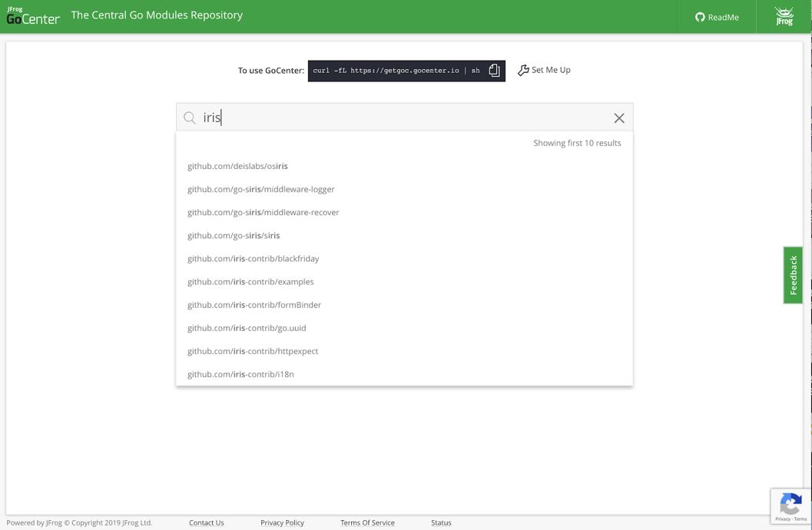Select github.com/iris-contrib/i18n result

[x=404, y=374]
